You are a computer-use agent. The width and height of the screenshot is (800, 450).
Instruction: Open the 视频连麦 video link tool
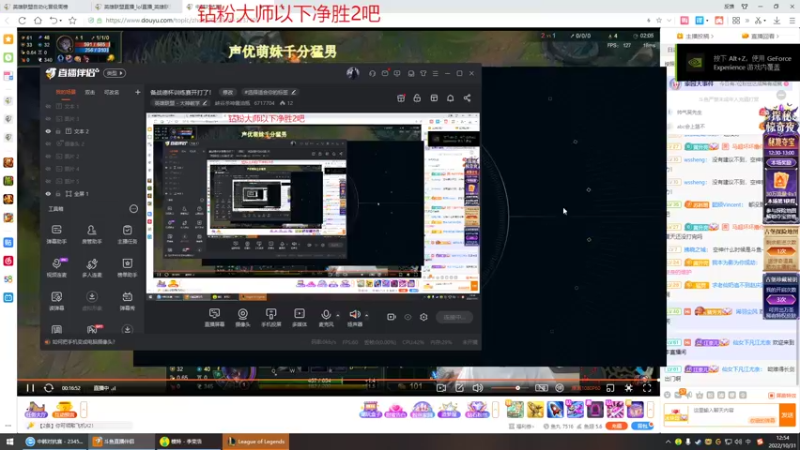[57, 268]
